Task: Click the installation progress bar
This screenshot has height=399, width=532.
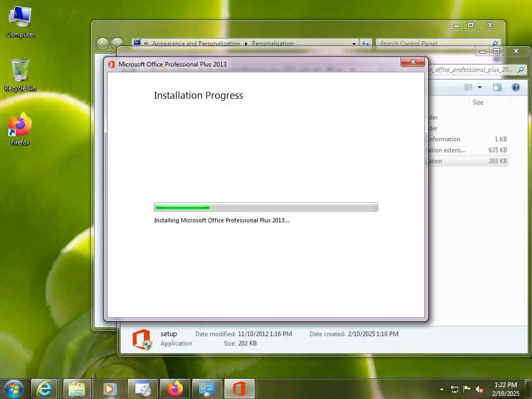Action: coord(265,207)
